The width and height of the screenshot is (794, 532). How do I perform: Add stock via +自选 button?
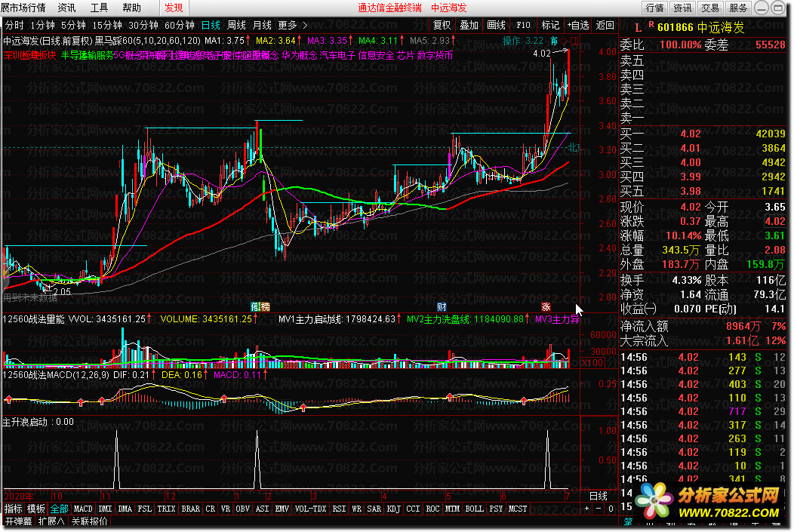point(578,25)
